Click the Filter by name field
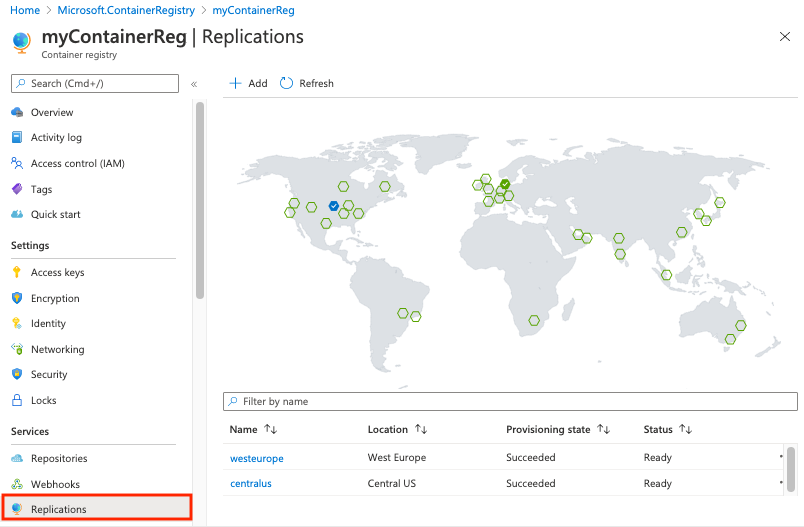The width and height of the screenshot is (804, 527). 510,401
